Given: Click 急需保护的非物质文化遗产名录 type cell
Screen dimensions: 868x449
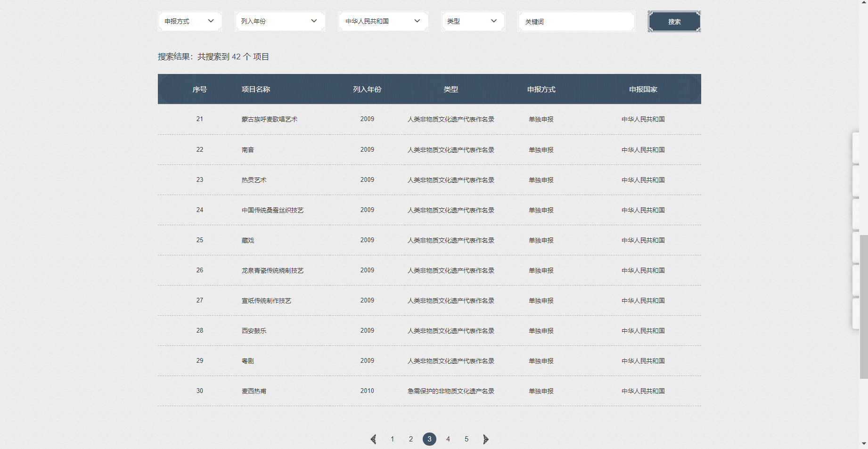Looking at the screenshot, I should (451, 391).
